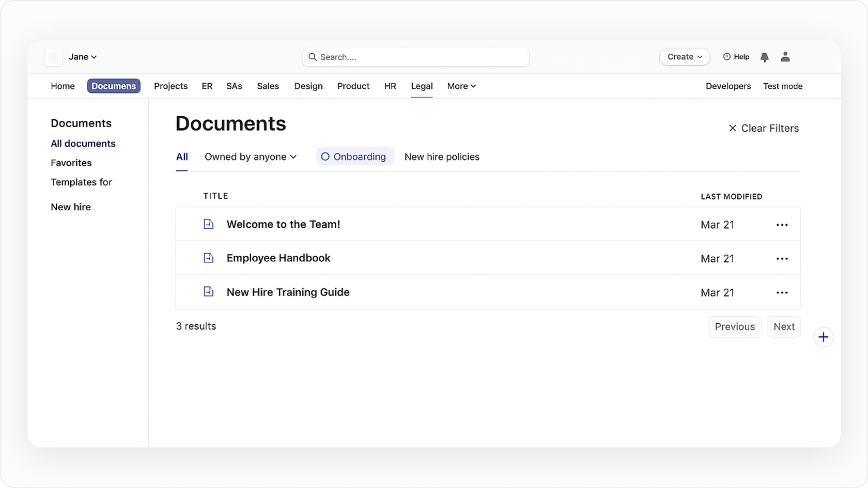Click the X icon next to Clear Filters
This screenshot has width=868, height=488.
(x=733, y=128)
